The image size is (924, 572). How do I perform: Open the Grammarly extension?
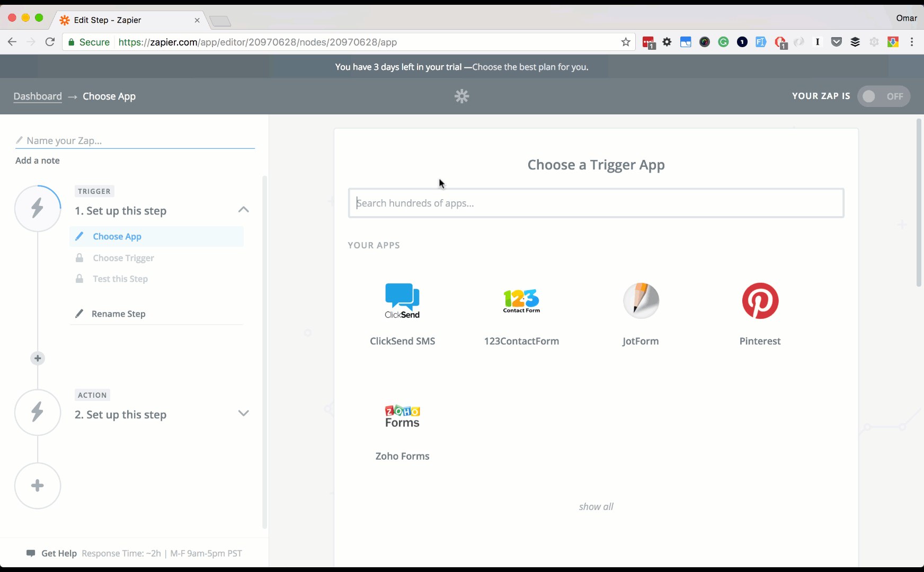pos(723,42)
